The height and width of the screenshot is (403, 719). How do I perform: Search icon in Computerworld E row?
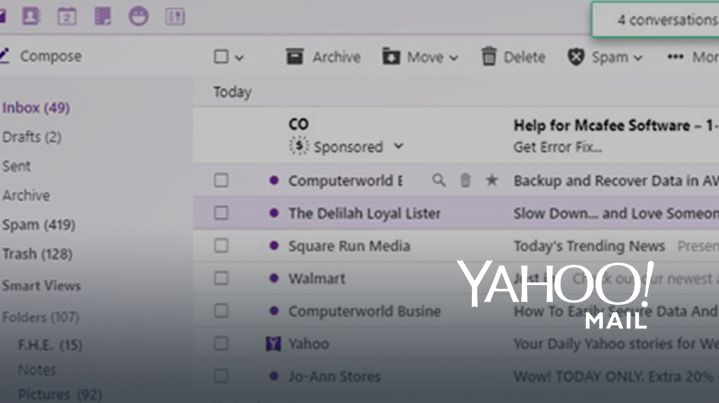pyautogui.click(x=438, y=180)
